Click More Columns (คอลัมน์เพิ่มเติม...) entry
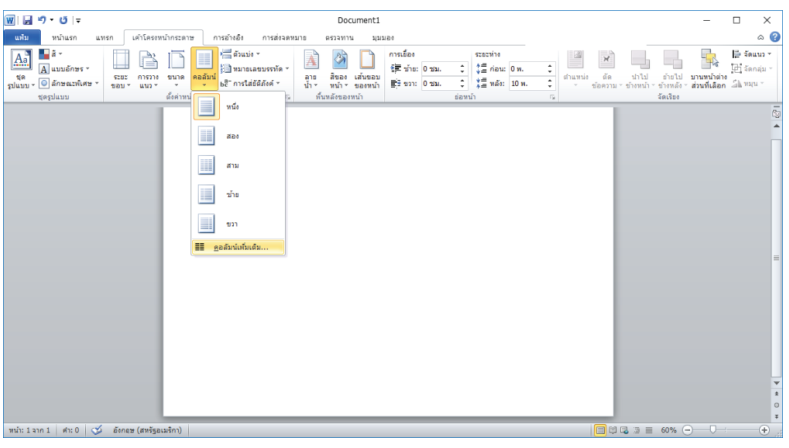 click(238, 246)
